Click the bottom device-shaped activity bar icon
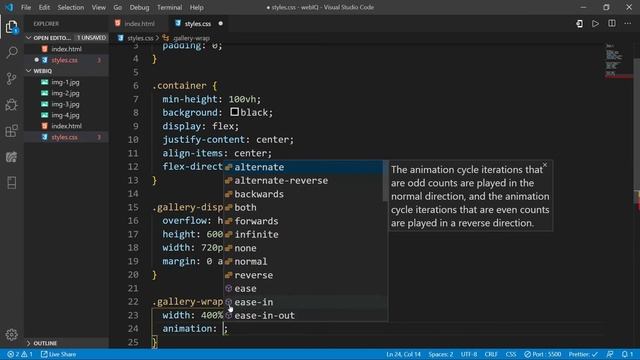 point(11,183)
